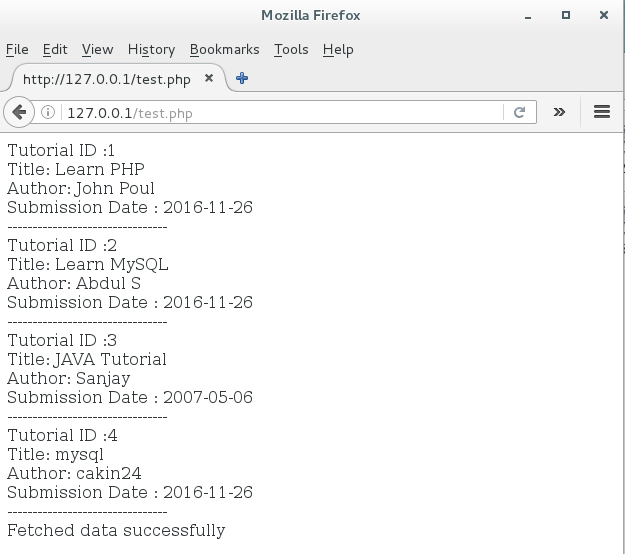625x554 pixels.
Task: Minimize the Firefox window
Action: pos(528,15)
